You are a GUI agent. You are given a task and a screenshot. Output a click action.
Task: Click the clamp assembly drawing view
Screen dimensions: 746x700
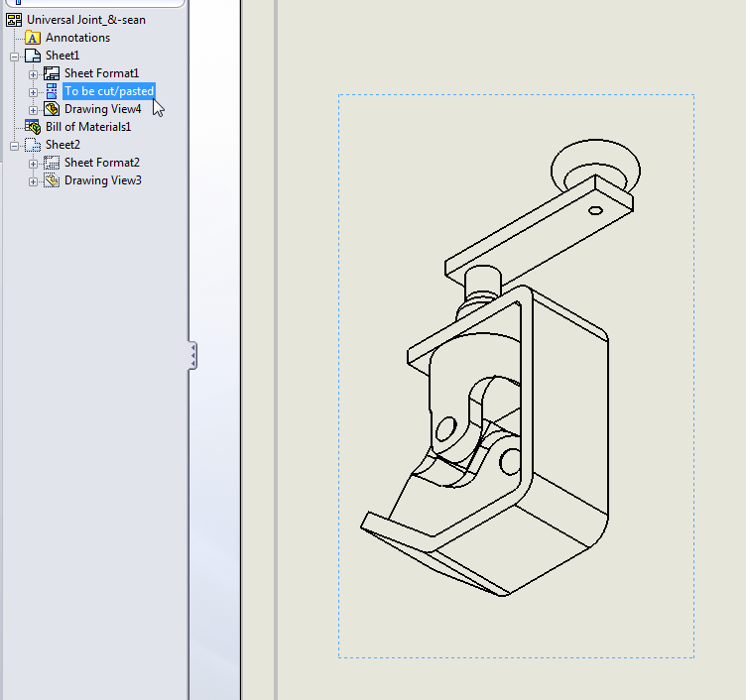click(516, 376)
